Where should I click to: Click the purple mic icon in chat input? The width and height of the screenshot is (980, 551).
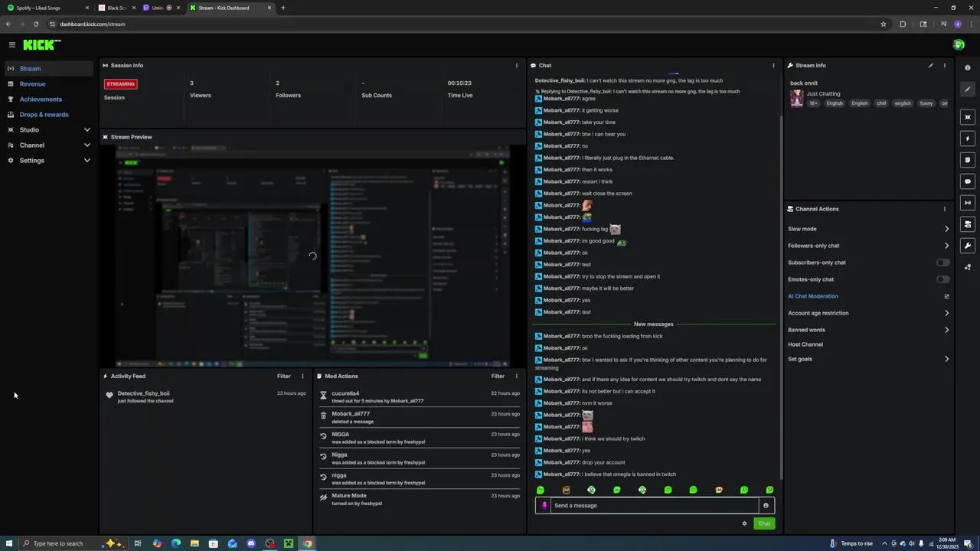[544, 506]
